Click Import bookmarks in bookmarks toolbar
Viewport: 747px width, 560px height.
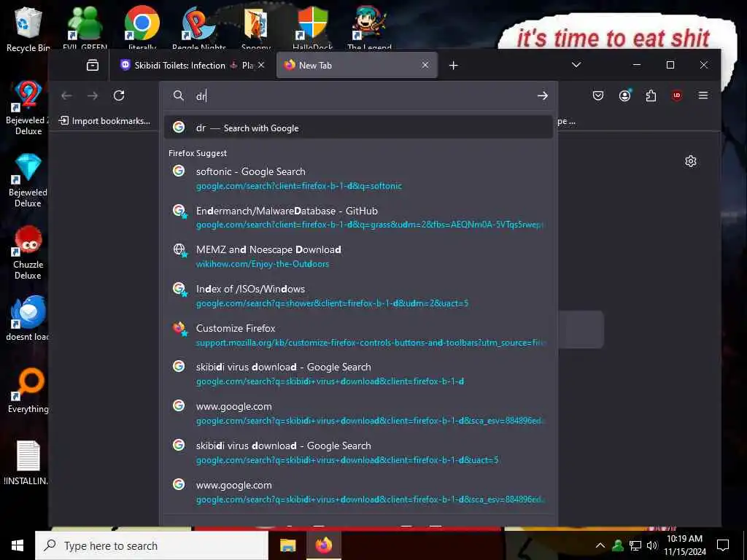104,121
